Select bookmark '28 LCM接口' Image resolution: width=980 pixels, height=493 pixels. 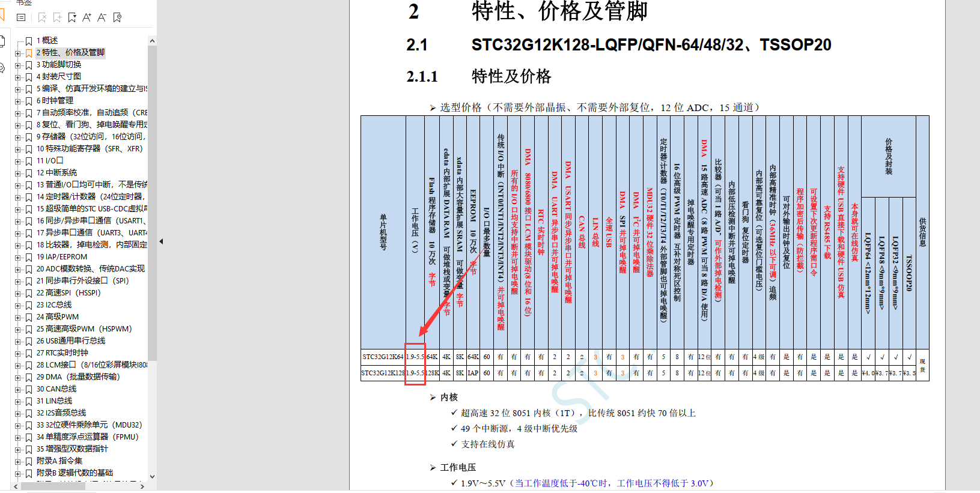tap(91, 364)
